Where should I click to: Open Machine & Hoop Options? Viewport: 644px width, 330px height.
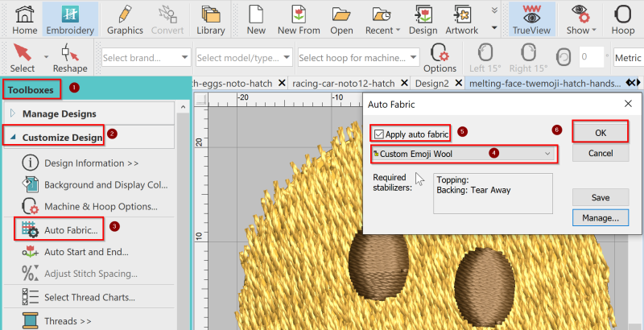pos(89,207)
